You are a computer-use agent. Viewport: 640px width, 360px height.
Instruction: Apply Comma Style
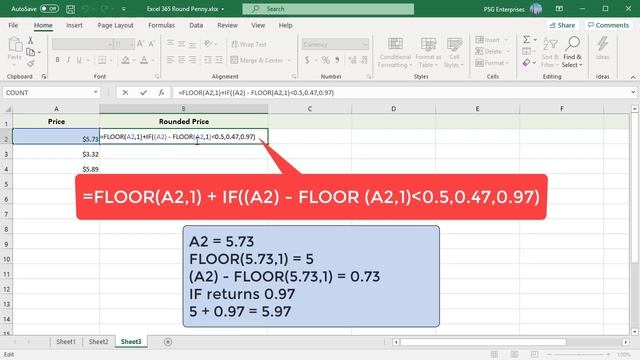(337, 60)
